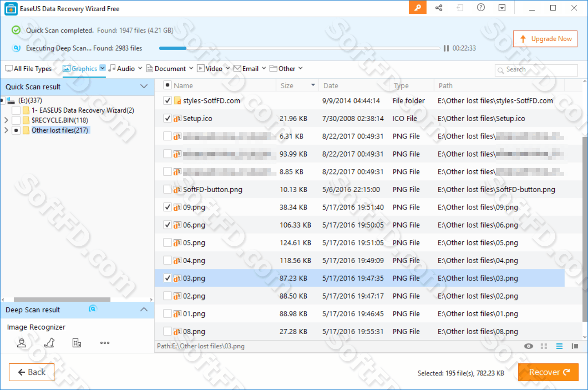Viewport: 588px width, 390px height.
Task: Uncheck the 03.png checkbox
Action: pos(167,278)
